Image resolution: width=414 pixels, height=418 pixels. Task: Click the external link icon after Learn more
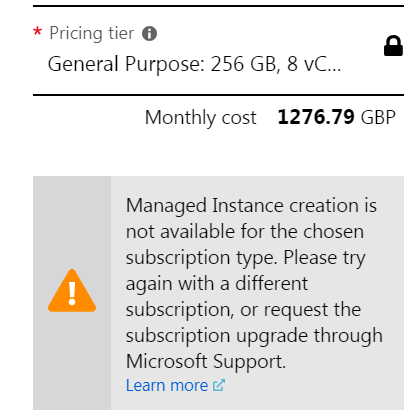click(x=219, y=385)
